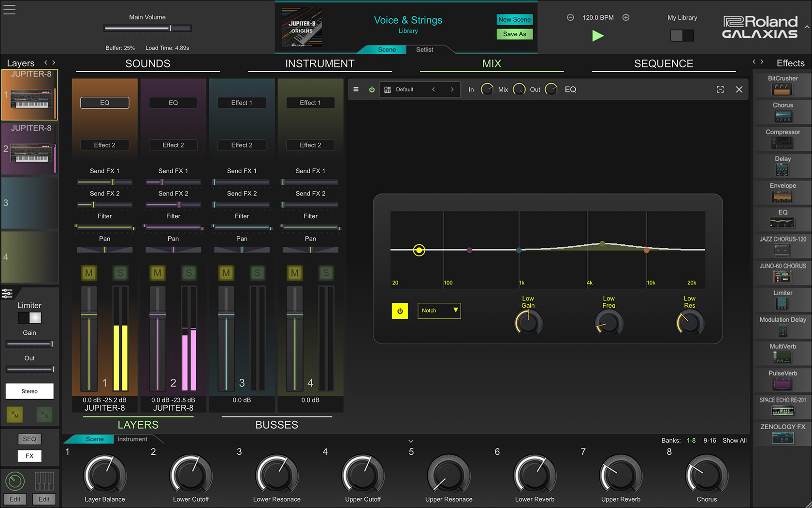Switch to the BUSSES tab
The height and width of the screenshot is (508, 812).
(276, 425)
